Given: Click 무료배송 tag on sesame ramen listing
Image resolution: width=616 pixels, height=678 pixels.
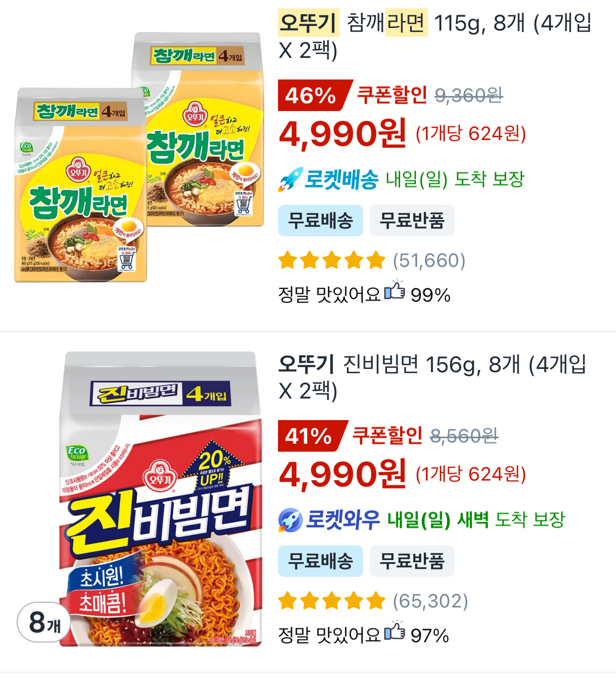Looking at the screenshot, I should tap(321, 221).
